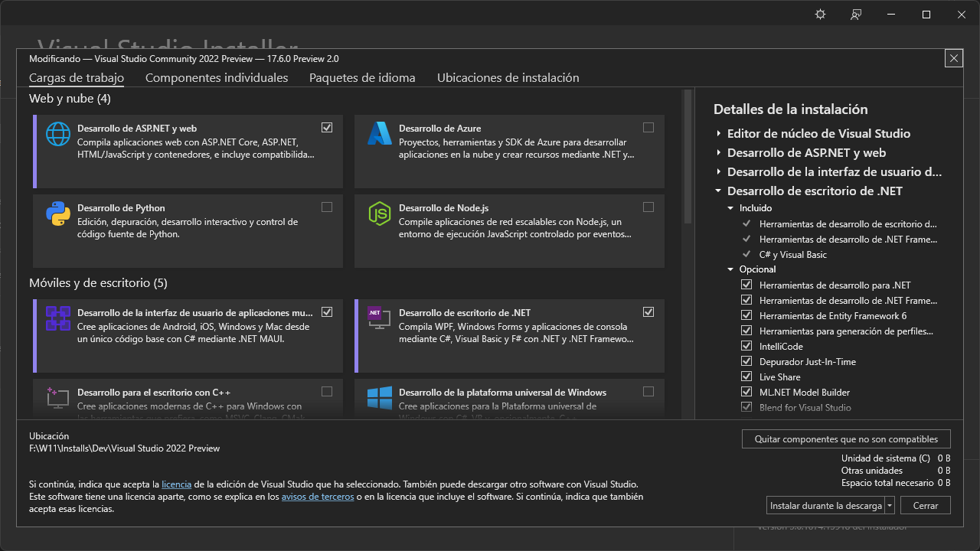The height and width of the screenshot is (551, 980).
Task: Switch to Ubicaciones de instalación tab
Action: (508, 77)
